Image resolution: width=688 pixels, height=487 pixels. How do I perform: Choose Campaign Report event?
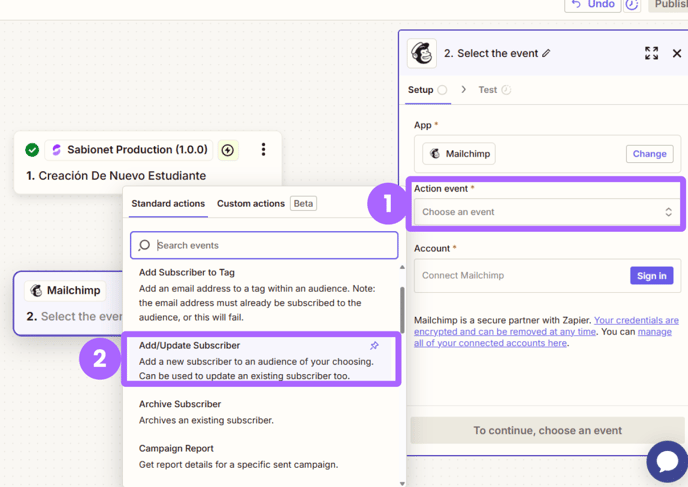[262, 456]
